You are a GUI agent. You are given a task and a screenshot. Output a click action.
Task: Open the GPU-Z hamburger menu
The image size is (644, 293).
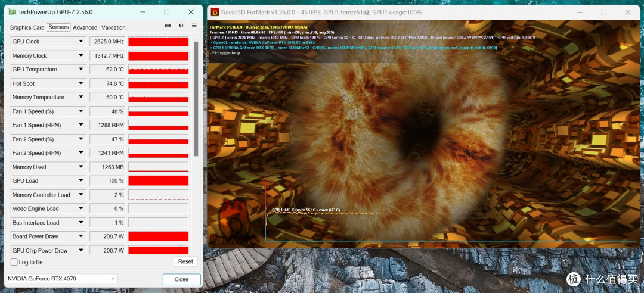(x=194, y=26)
